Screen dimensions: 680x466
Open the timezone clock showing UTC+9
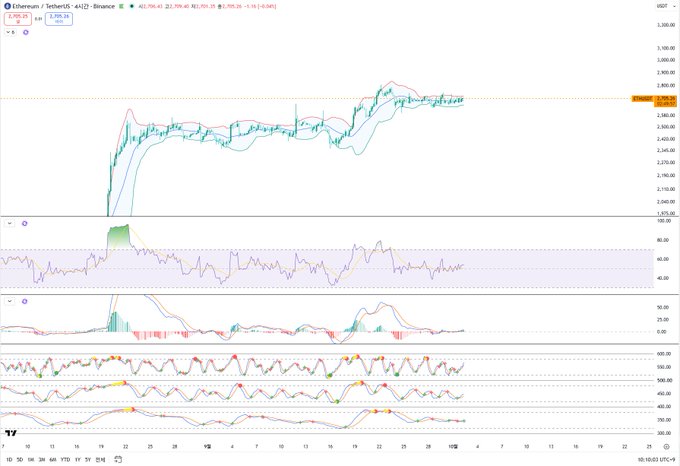(656, 459)
